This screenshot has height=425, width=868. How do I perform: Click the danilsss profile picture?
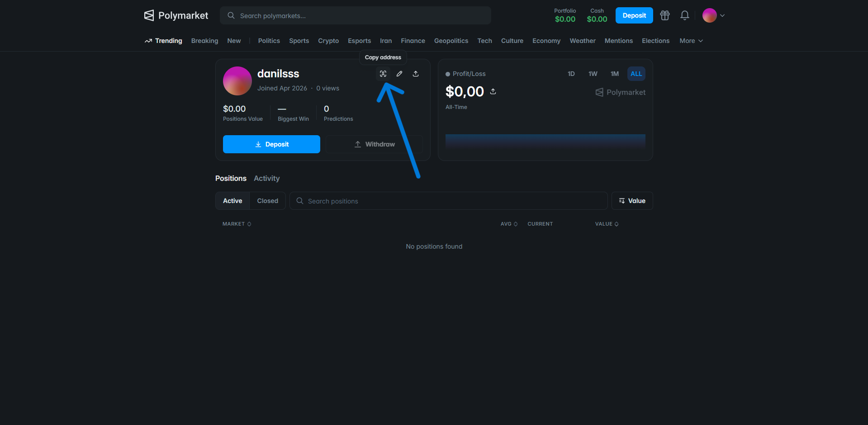click(237, 81)
